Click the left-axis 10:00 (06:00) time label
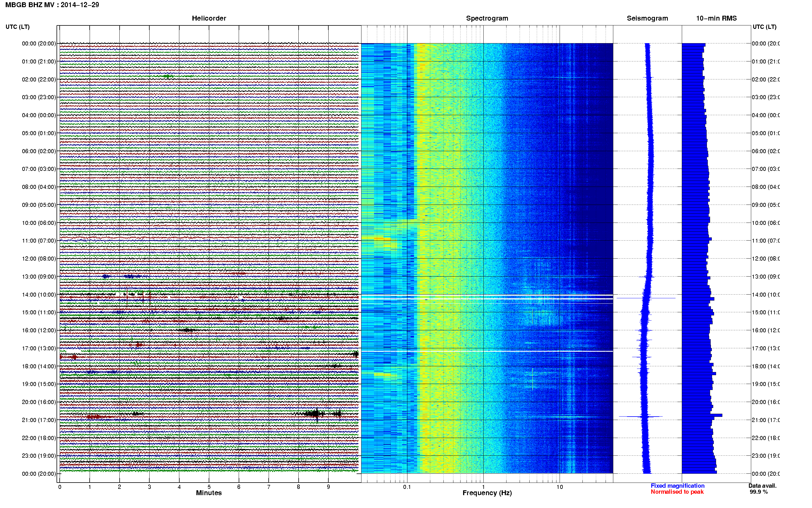 [x=39, y=223]
